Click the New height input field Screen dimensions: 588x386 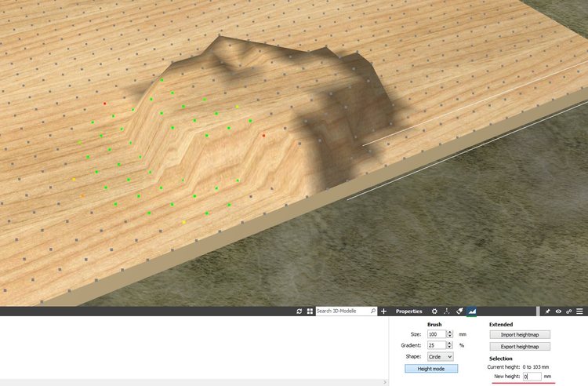click(532, 377)
